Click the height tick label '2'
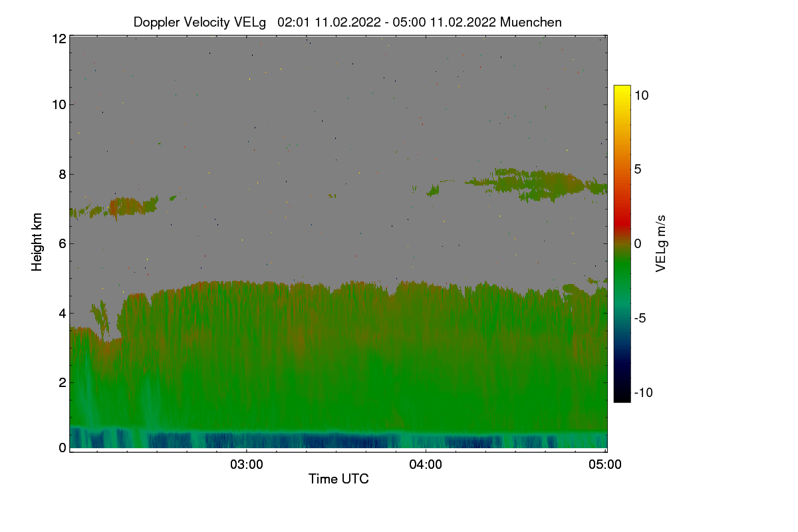Screen dimensions: 798x532 point(63,382)
